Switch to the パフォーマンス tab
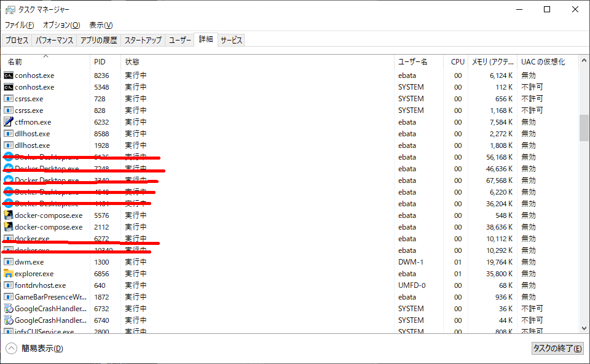This screenshot has width=590, height=364. click(x=55, y=40)
